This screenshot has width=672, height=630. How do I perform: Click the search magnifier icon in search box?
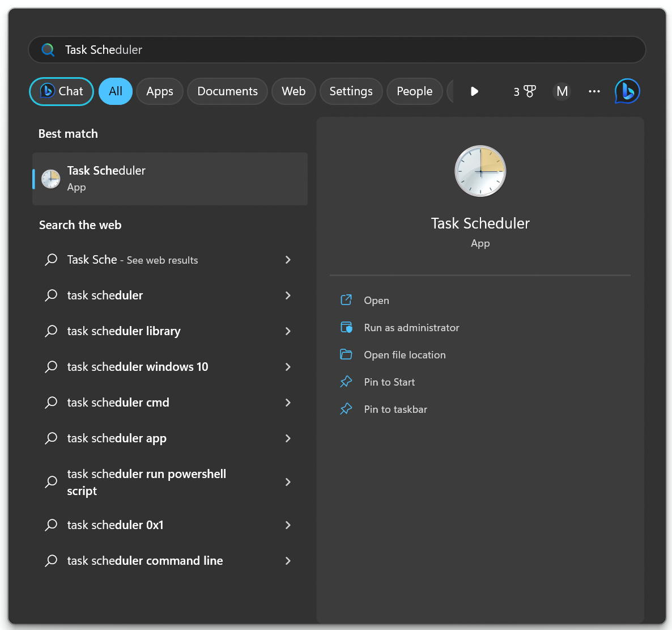pyautogui.click(x=48, y=50)
